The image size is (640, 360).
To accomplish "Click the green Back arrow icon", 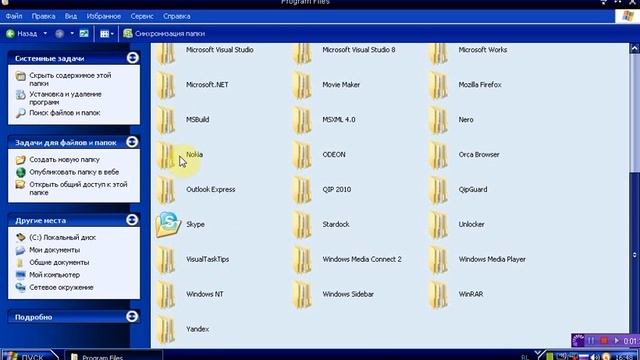I will click(11, 34).
